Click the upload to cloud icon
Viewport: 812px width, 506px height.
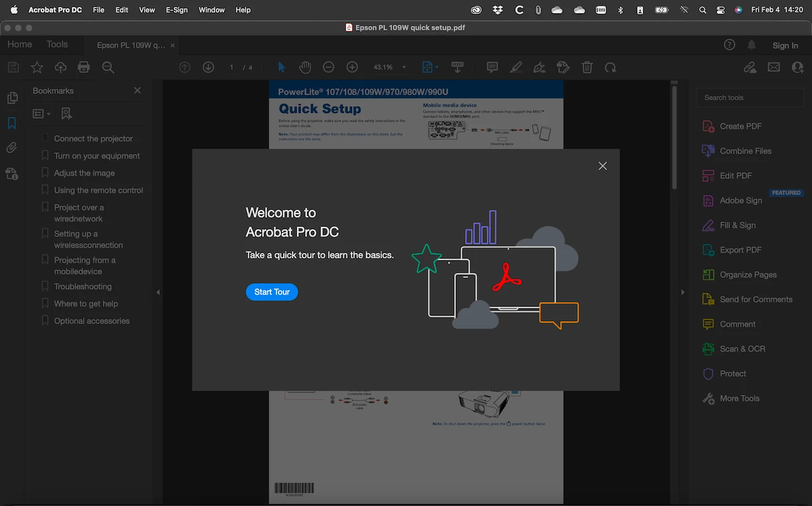click(x=60, y=67)
